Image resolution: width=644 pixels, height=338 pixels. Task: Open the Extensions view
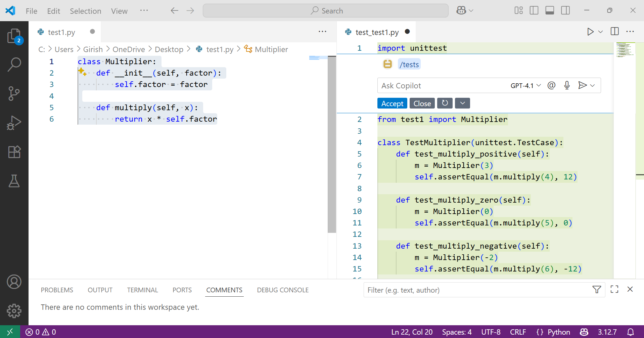tap(14, 152)
